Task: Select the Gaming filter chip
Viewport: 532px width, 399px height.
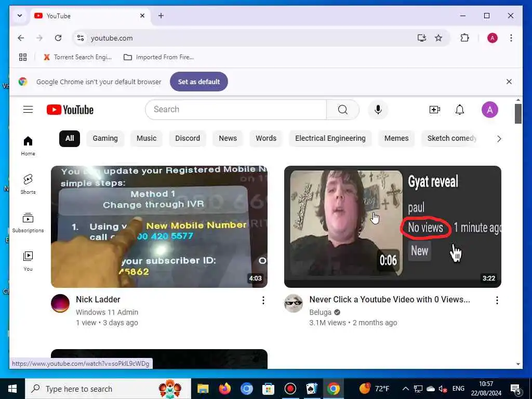Action: pos(105,138)
